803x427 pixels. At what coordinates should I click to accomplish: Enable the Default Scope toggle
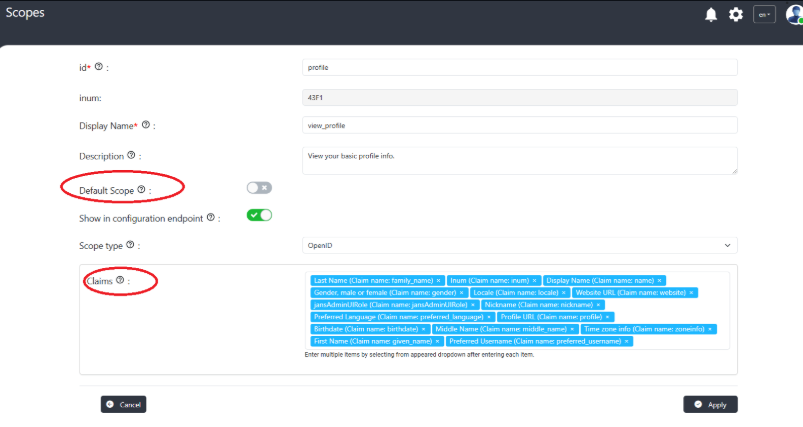tap(259, 187)
